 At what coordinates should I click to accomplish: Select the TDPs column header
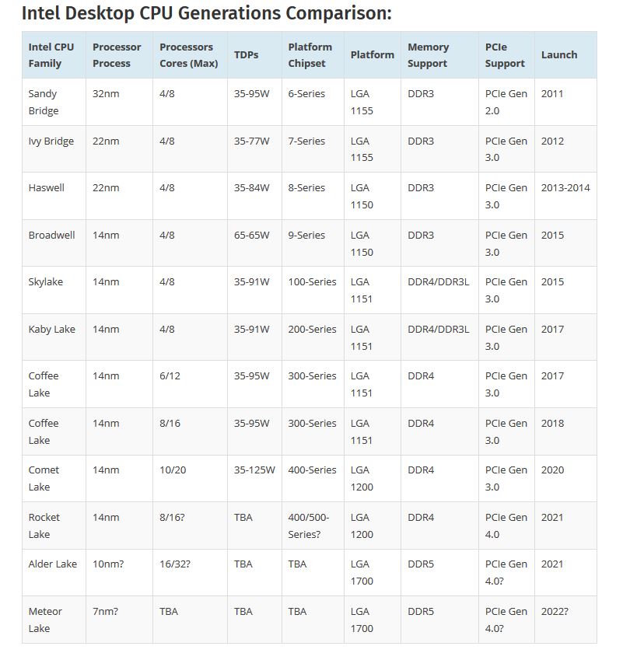[246, 55]
